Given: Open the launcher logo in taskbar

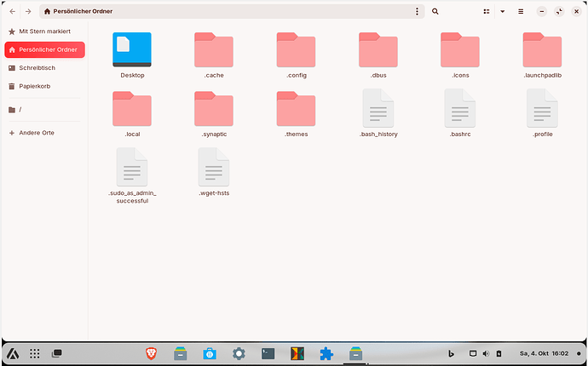Looking at the screenshot, I should click(13, 353).
